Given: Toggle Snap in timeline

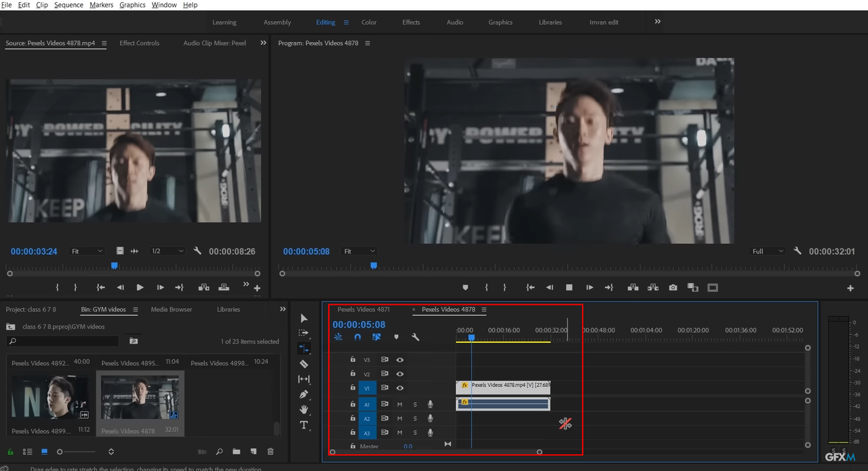Looking at the screenshot, I should (357, 337).
